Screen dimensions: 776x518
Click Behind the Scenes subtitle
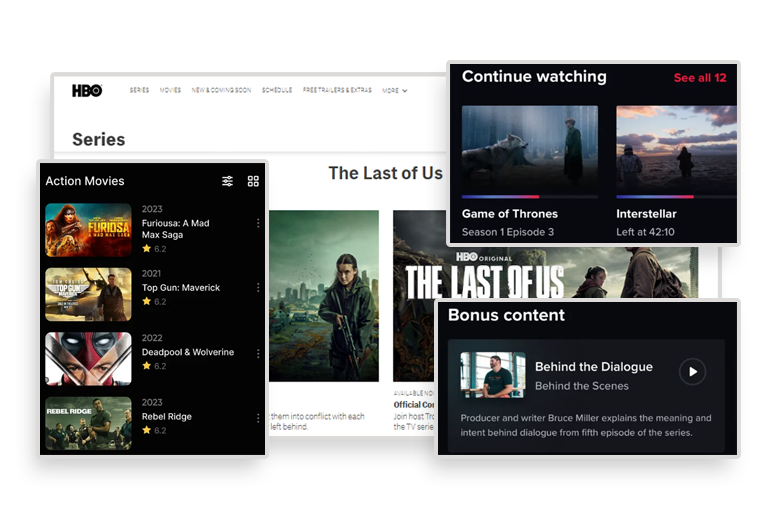click(582, 386)
